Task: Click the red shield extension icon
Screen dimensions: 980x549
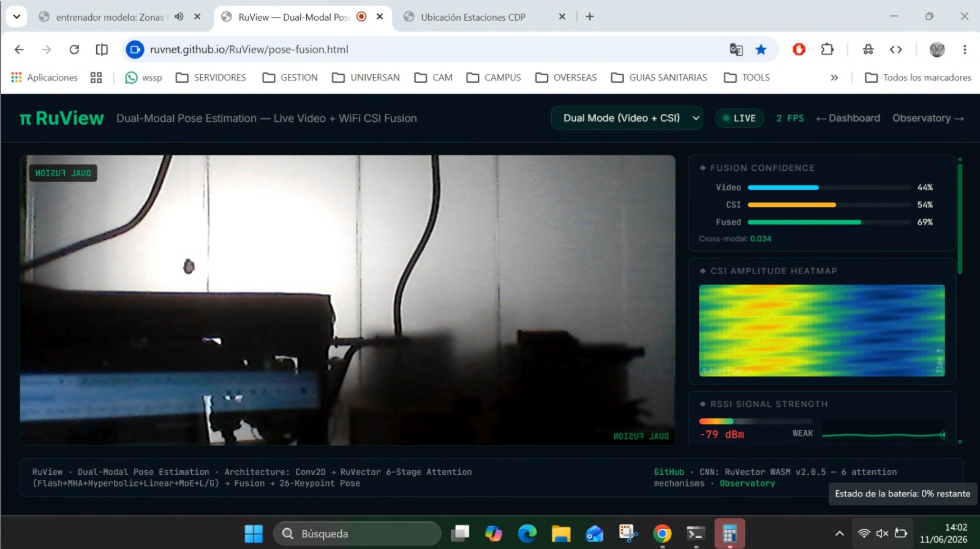Action: coord(799,50)
